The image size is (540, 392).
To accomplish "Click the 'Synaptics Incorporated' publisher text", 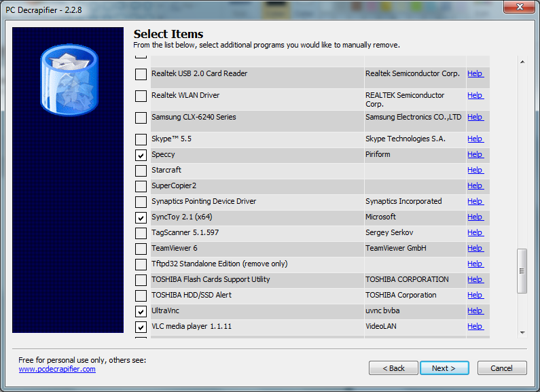I will [x=403, y=201].
